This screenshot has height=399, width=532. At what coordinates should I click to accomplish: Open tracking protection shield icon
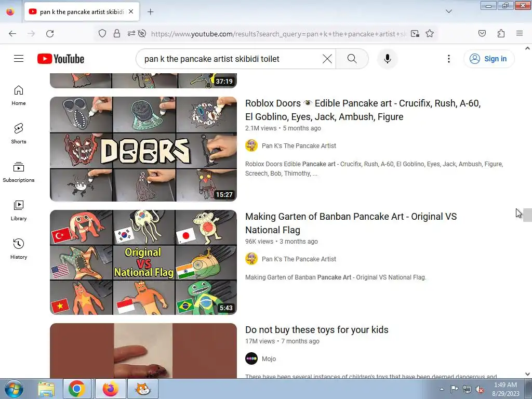102,34
